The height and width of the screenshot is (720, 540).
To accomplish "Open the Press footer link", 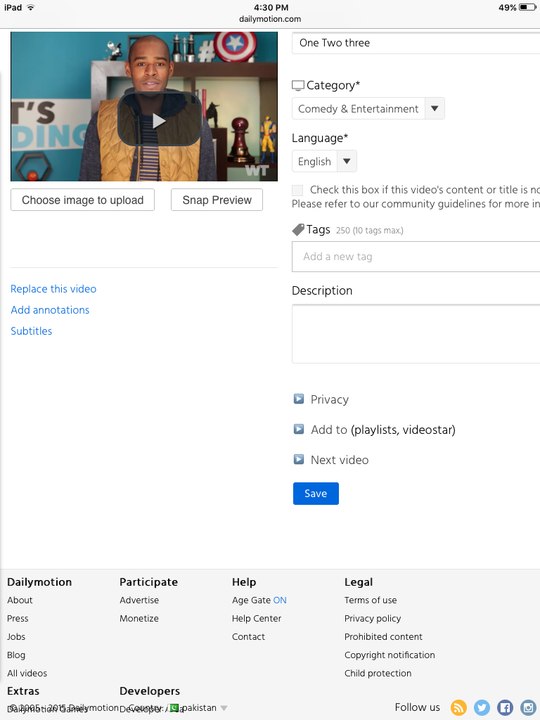I will (17, 618).
